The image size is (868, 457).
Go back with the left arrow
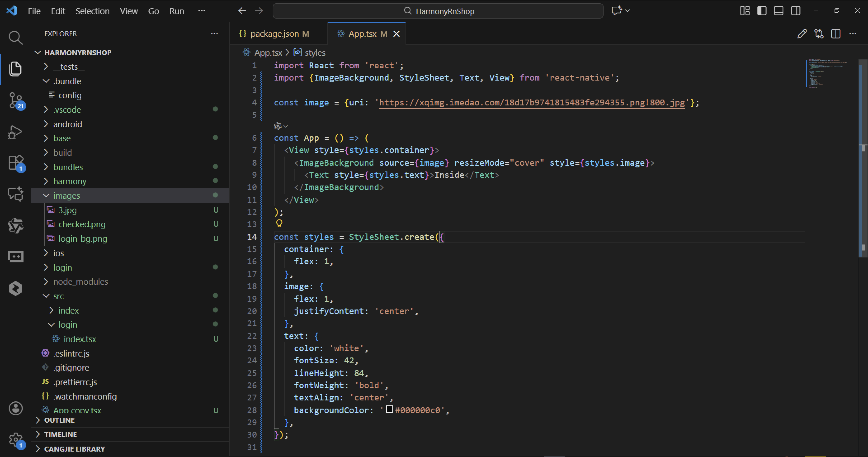click(x=242, y=11)
